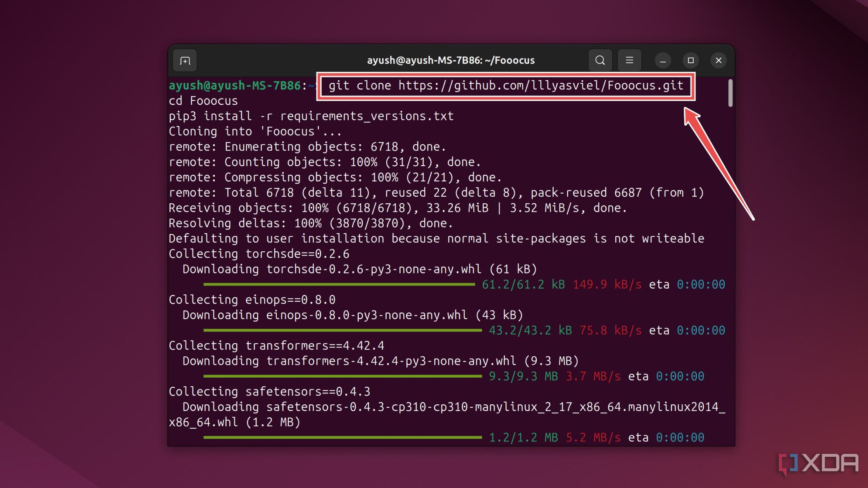
Task: Click the 'pip3 install -r requirements_versions.txt' line
Action: click(311, 116)
